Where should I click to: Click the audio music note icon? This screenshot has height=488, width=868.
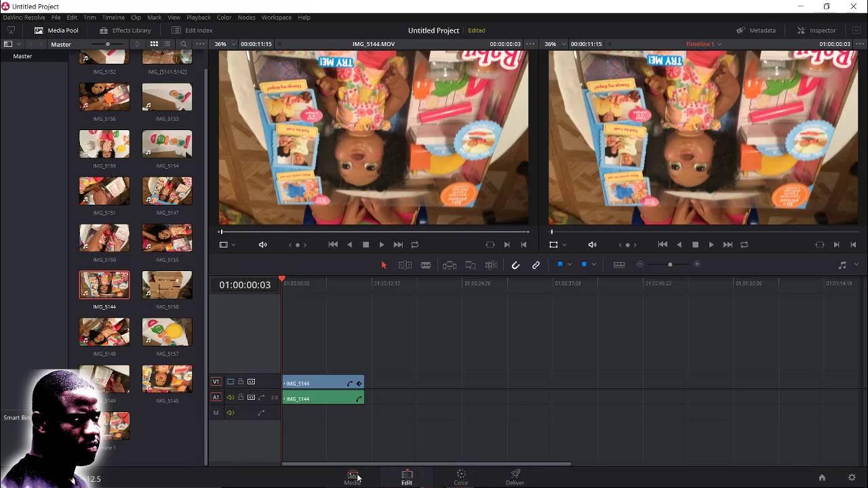(x=842, y=265)
